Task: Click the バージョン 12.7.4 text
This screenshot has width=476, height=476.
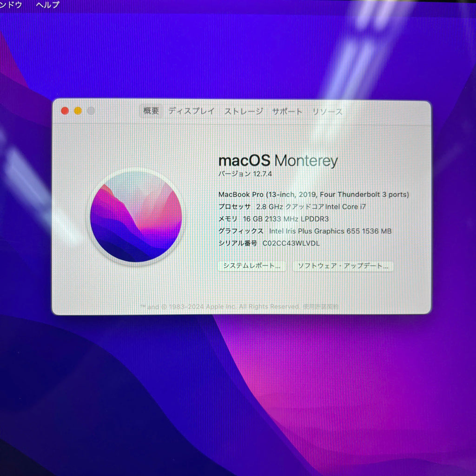Action: pos(245,174)
